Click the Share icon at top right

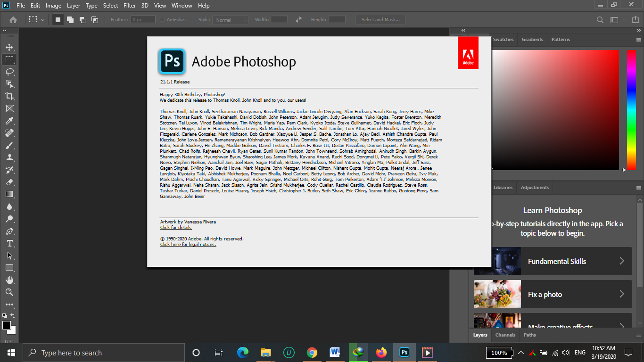tap(636, 20)
